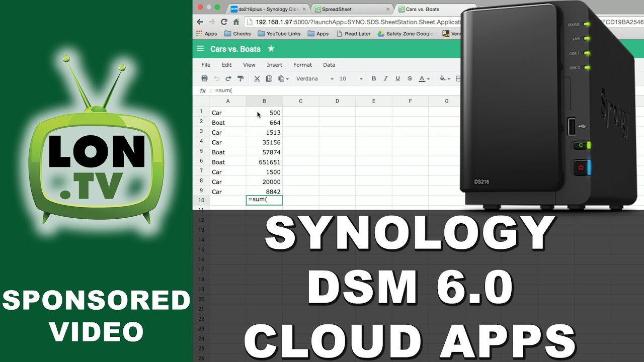Toggle Strikethrough formatting
The height and width of the screenshot is (362, 644).
coord(410,78)
